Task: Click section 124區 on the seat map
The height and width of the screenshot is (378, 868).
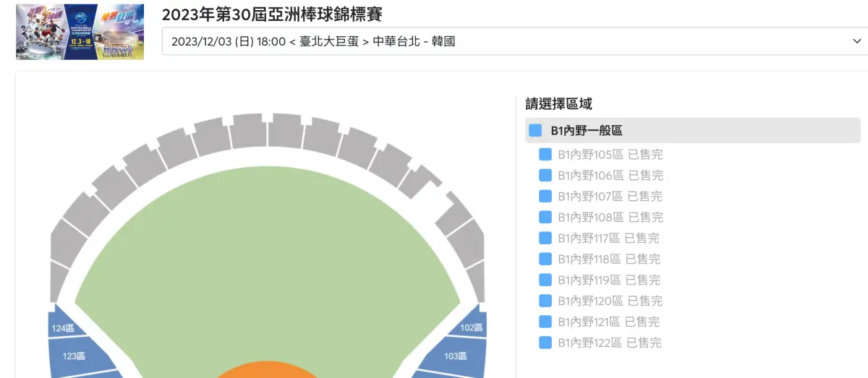Action: pyautogui.click(x=64, y=327)
